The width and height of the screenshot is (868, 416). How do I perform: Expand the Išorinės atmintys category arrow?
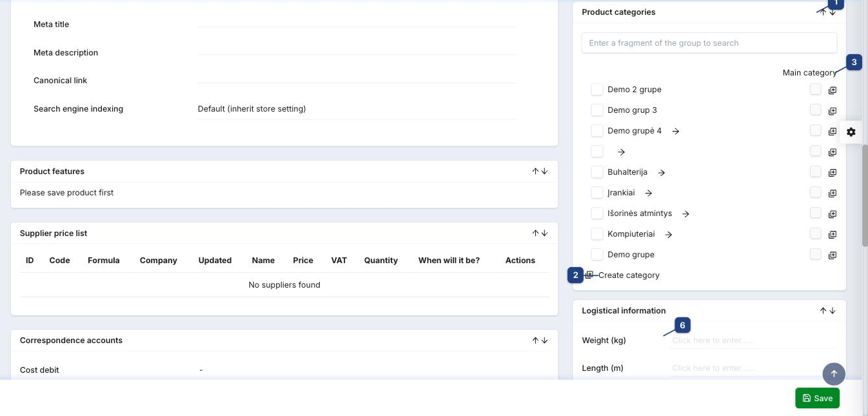tap(686, 213)
